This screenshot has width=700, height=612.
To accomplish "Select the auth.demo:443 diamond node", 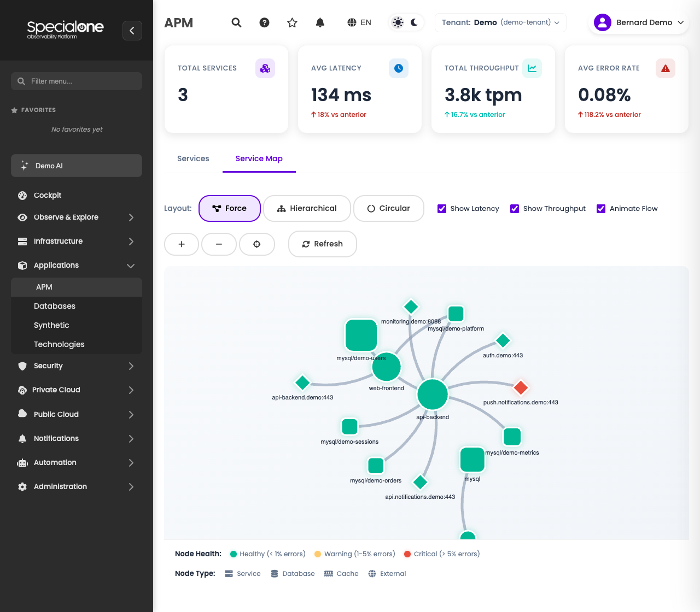I will 503,340.
